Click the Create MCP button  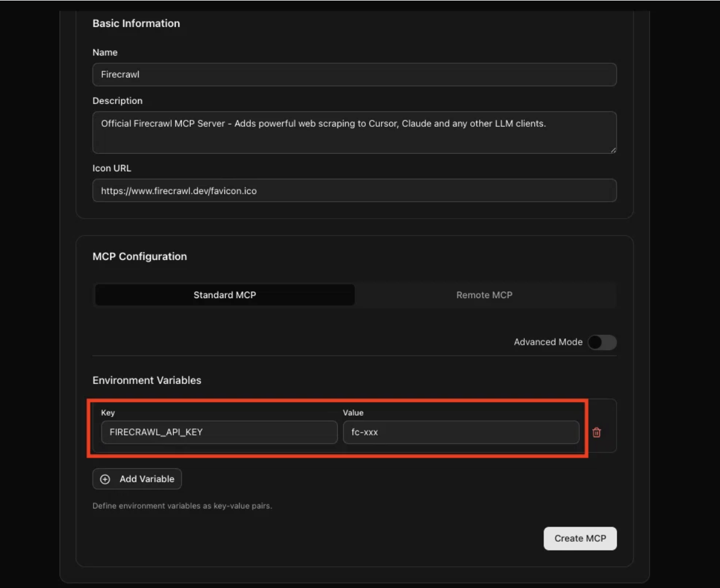pos(580,538)
